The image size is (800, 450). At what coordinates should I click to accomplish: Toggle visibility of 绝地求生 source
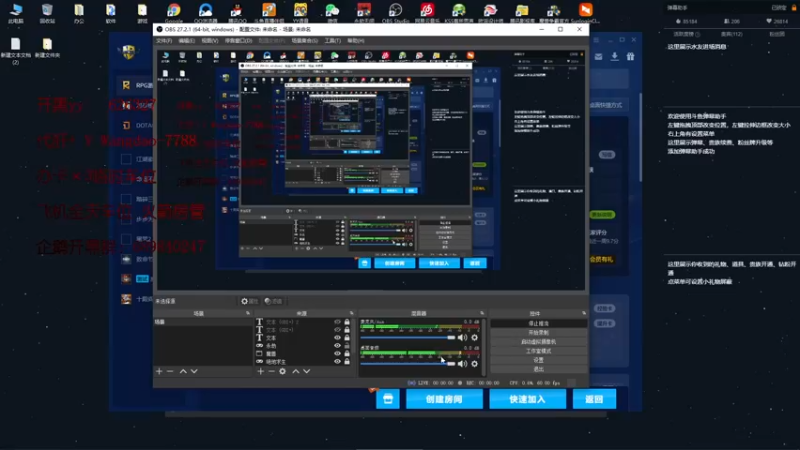click(337, 361)
